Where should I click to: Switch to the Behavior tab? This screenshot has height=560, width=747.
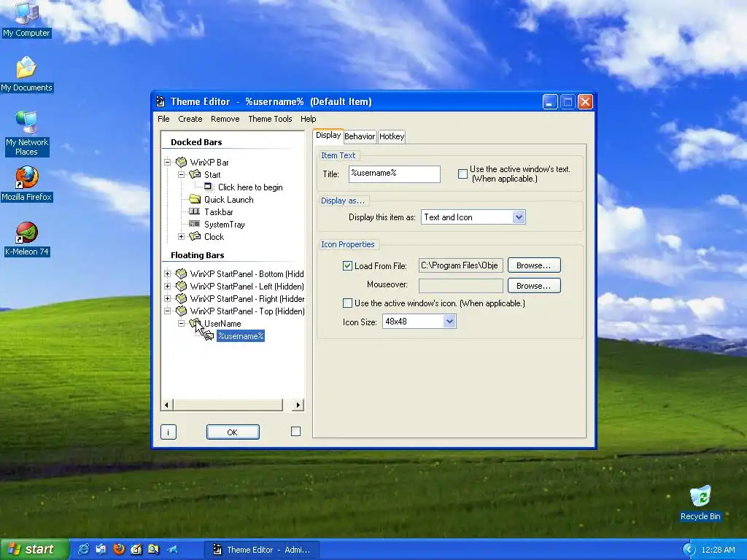[360, 136]
